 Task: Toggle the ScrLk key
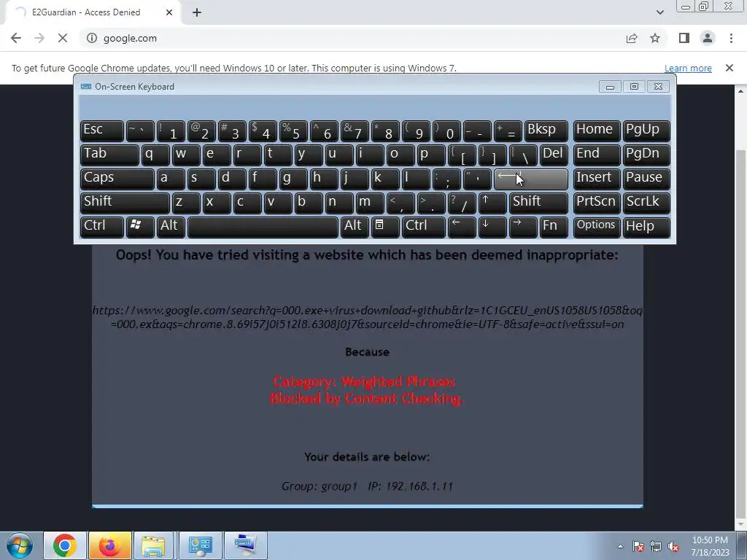click(646, 203)
